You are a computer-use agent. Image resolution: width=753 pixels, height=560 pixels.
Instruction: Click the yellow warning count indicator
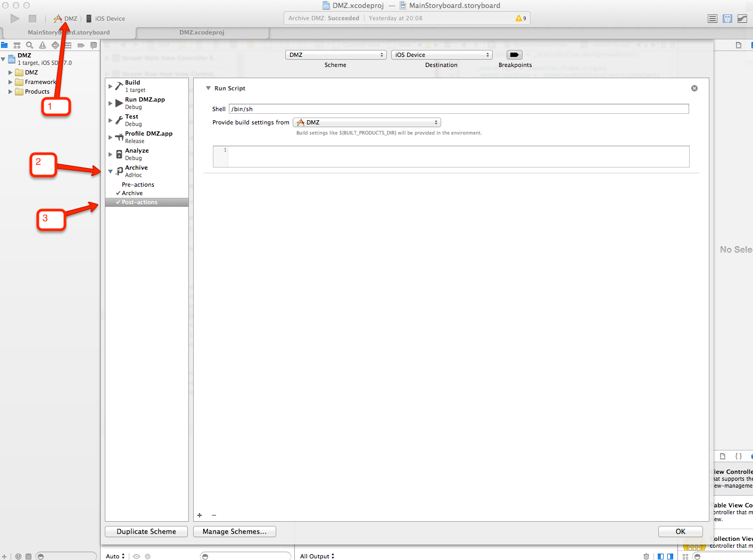[x=521, y=18]
